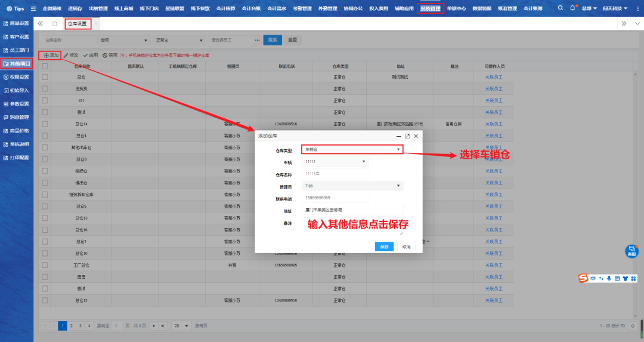Screen dimensions: 644x342
Task: Click the 联系电话 input field
Action: point(335,198)
